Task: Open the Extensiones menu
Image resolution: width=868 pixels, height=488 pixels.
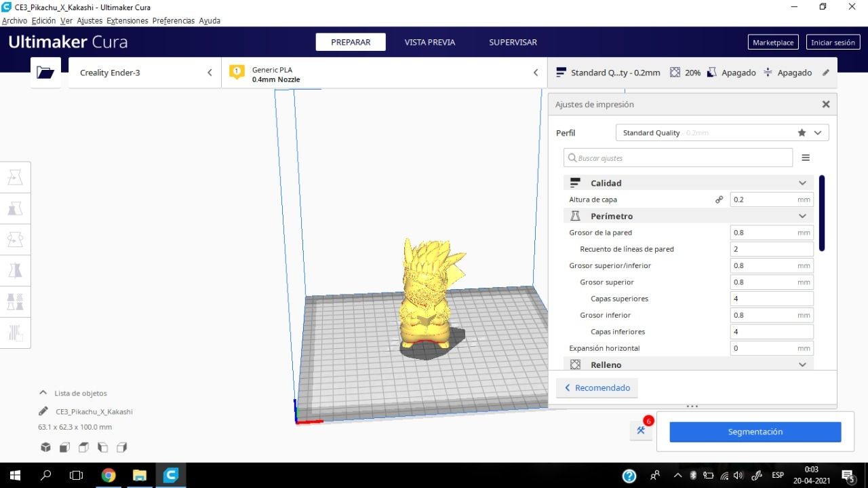Action: [x=127, y=20]
